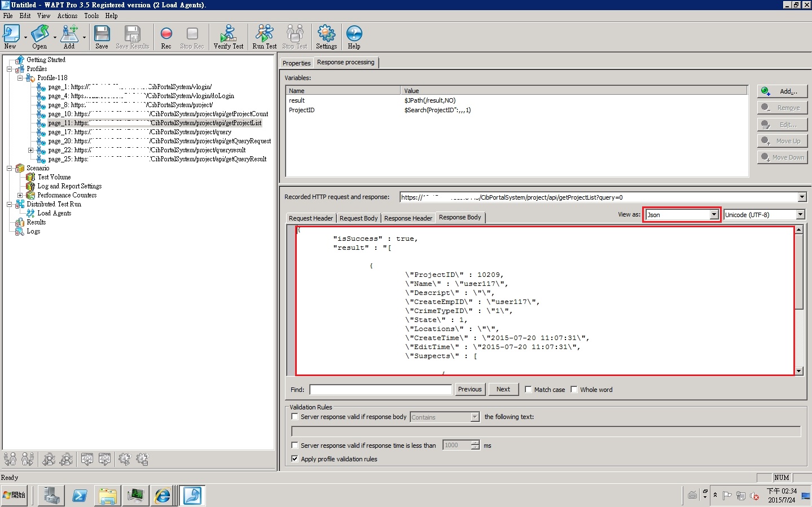This screenshot has width=812, height=507.
Task: Start recording with the Rec button
Action: [x=165, y=36]
